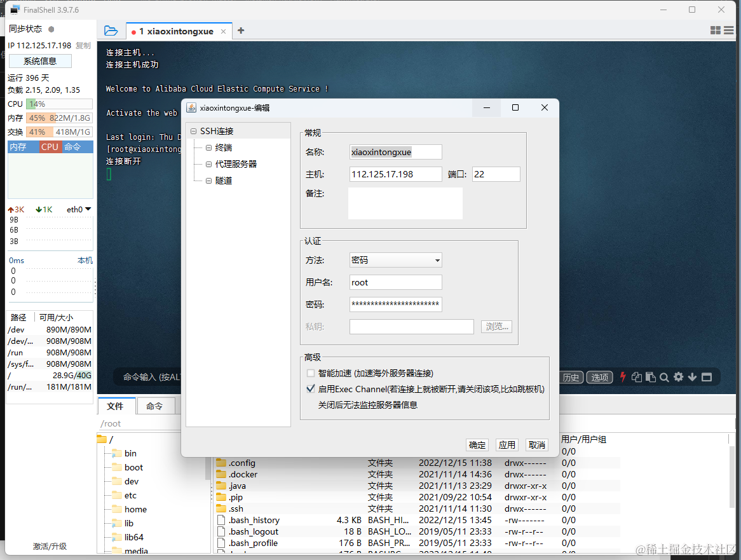Click the 交换 41% swap usage bar
741x560 pixels.
pos(59,132)
